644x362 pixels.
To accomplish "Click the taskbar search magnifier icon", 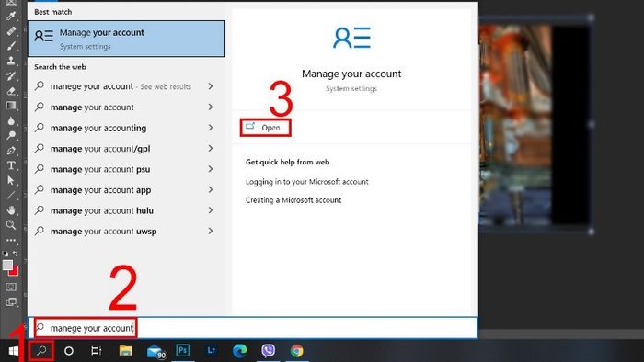I will pyautogui.click(x=41, y=351).
